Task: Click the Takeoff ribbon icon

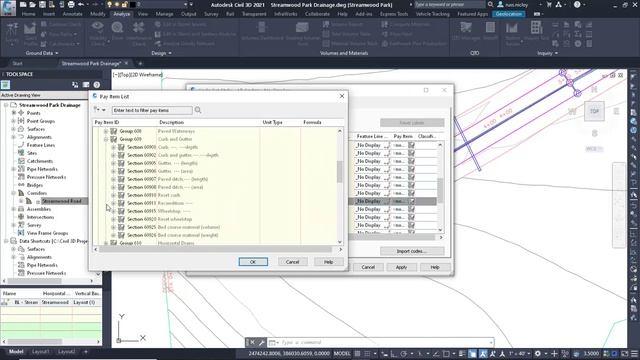Action: click(490, 32)
